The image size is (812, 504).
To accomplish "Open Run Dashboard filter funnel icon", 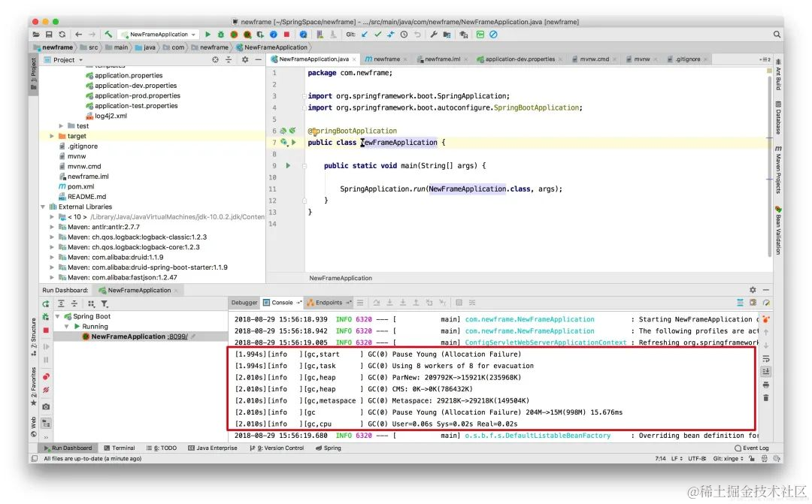I will click(105, 303).
